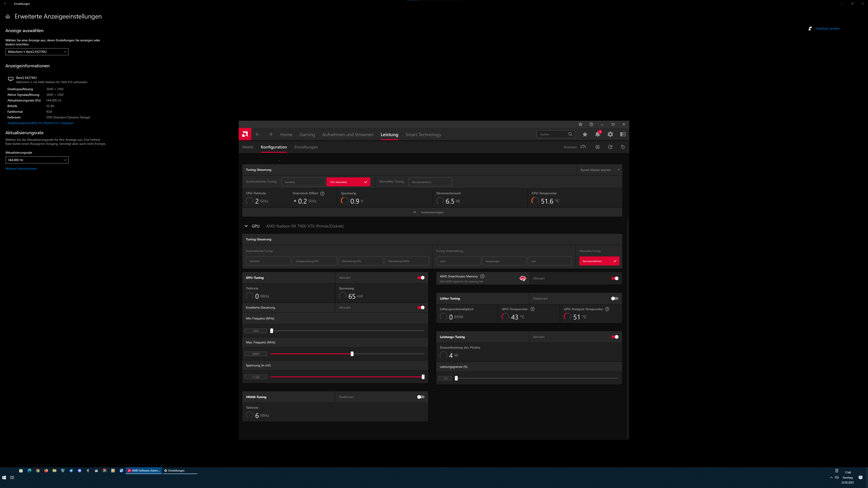Open the Aktualisierungsrate 144,000 Hz dropdown

click(x=37, y=160)
